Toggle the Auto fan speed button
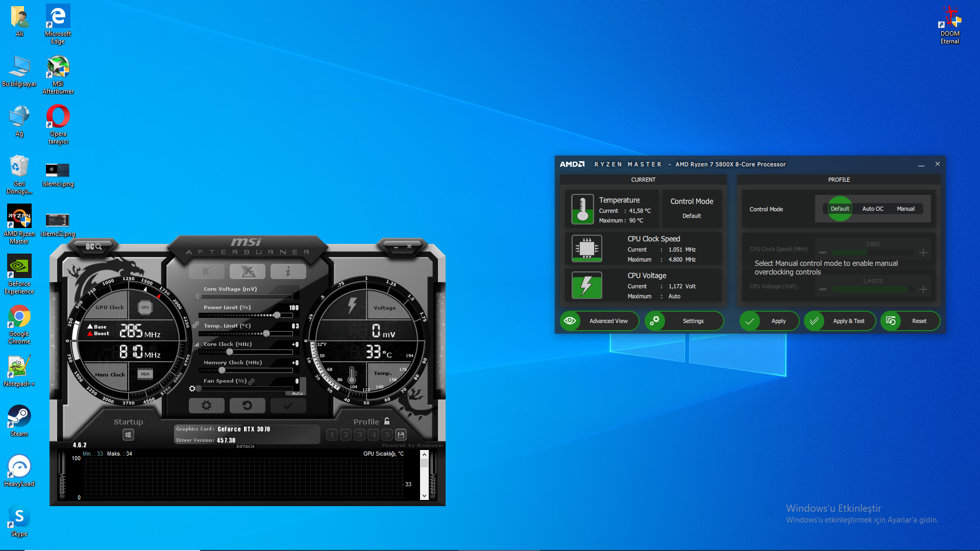This screenshot has height=551, width=980. (298, 393)
